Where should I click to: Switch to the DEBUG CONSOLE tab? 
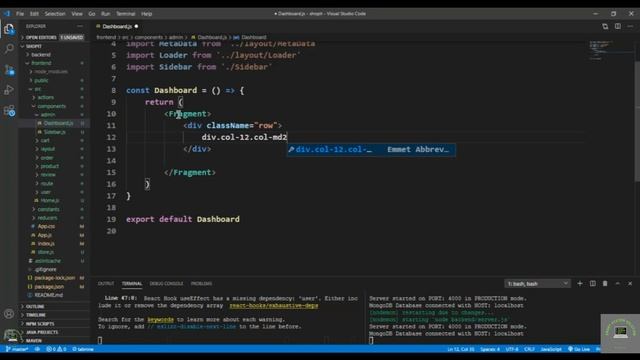point(166,283)
